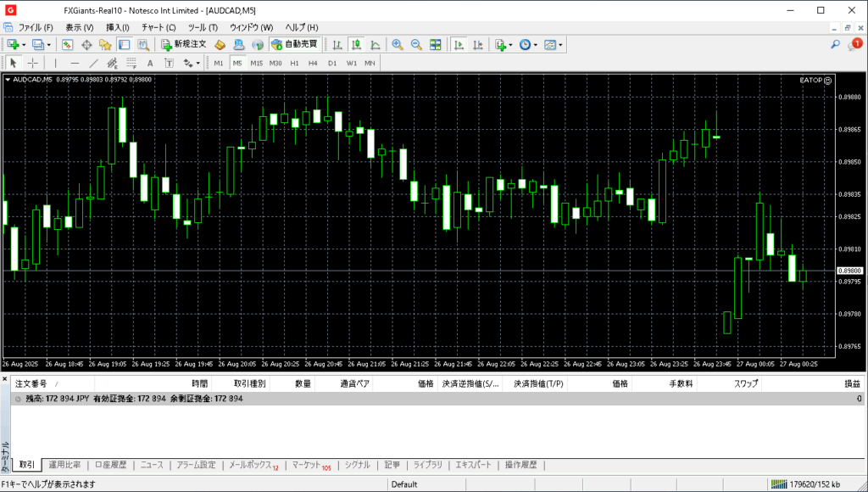Open the チャート (C) menu
The height and width of the screenshot is (492, 868).
(159, 27)
